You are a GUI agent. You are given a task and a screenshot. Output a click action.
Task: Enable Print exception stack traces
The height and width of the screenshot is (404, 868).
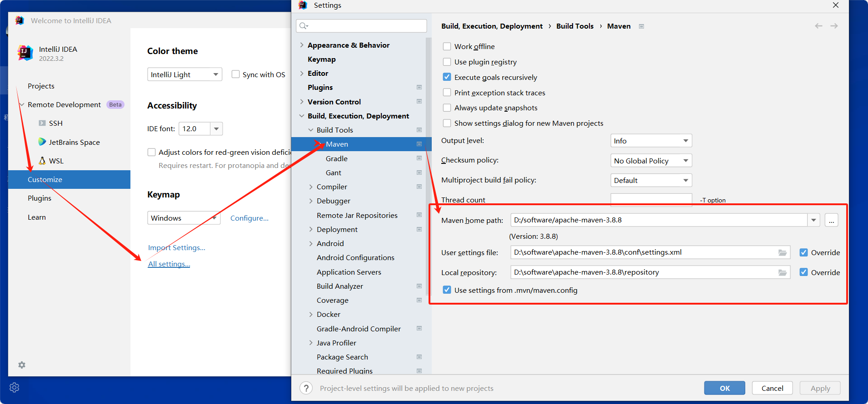447,93
